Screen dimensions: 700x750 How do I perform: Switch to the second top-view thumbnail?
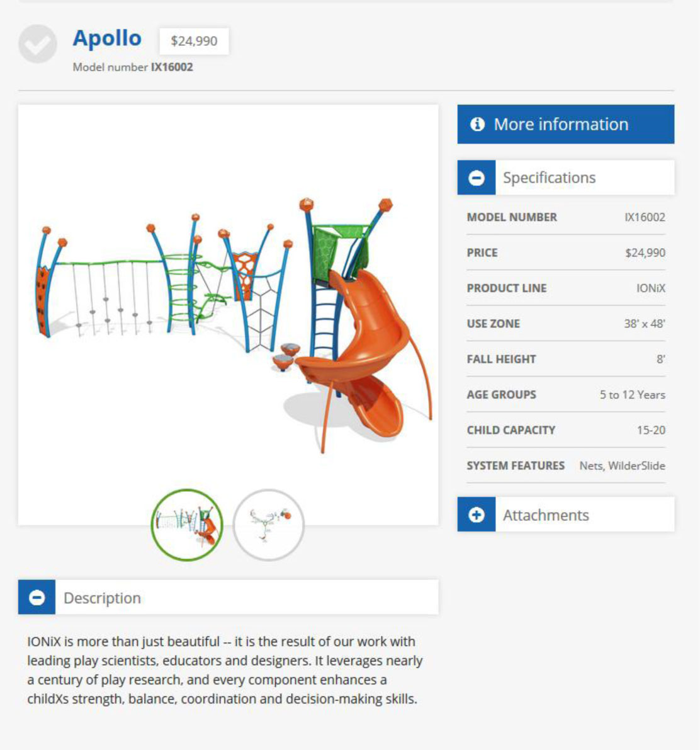[269, 525]
